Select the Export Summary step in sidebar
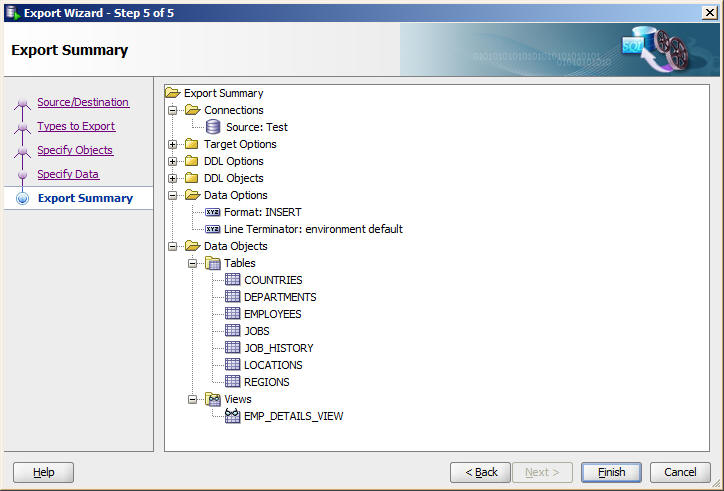The width and height of the screenshot is (724, 491). (x=85, y=198)
